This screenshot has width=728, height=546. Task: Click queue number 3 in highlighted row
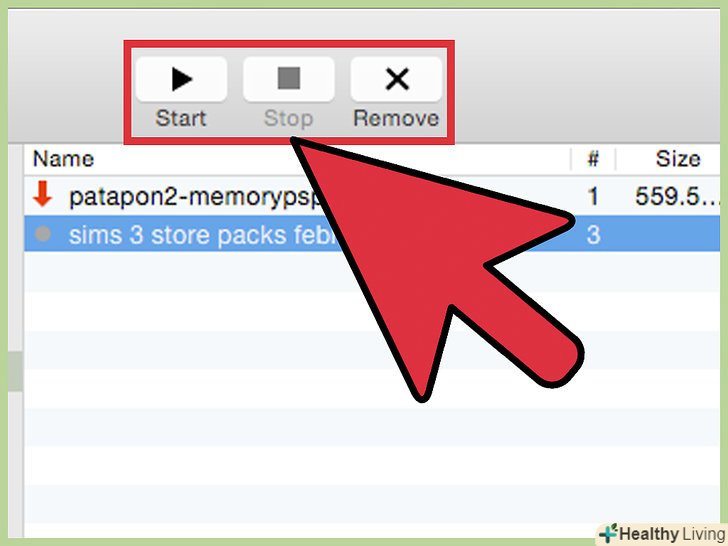(x=593, y=235)
